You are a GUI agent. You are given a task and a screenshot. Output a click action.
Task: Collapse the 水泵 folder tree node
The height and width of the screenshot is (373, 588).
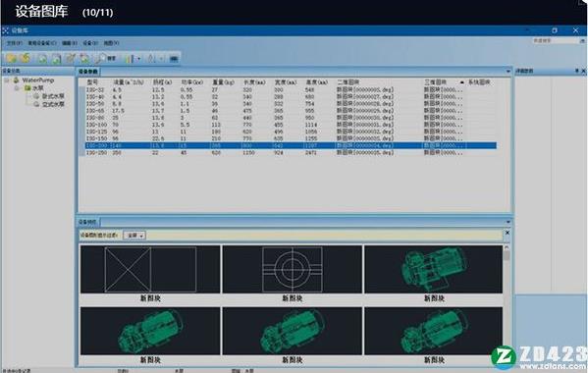(x=17, y=88)
